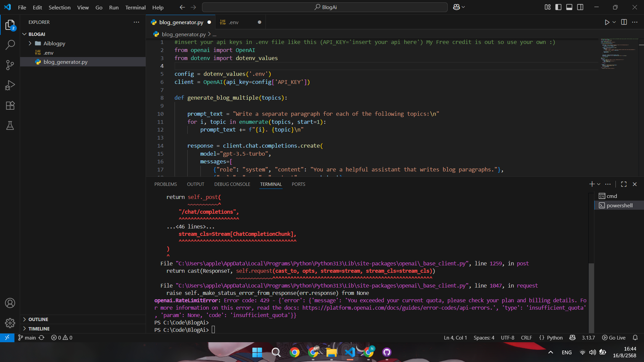This screenshot has width=644, height=362.
Task: Click the Run Python File play button
Action: pyautogui.click(x=607, y=22)
